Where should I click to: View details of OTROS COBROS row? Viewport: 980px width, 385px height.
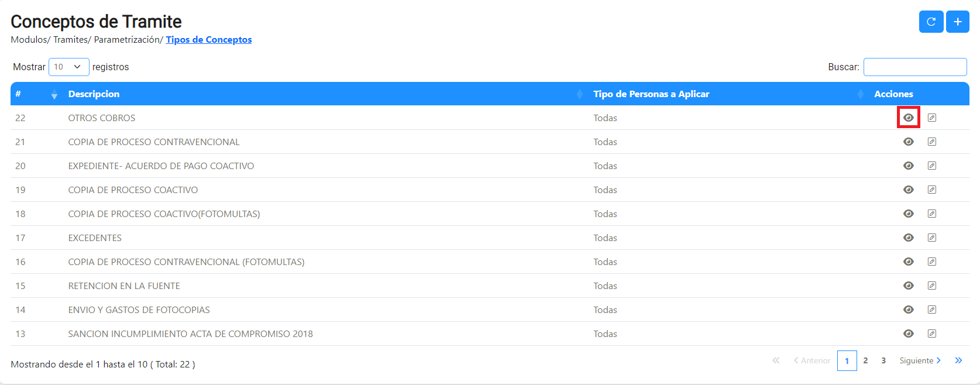point(909,118)
